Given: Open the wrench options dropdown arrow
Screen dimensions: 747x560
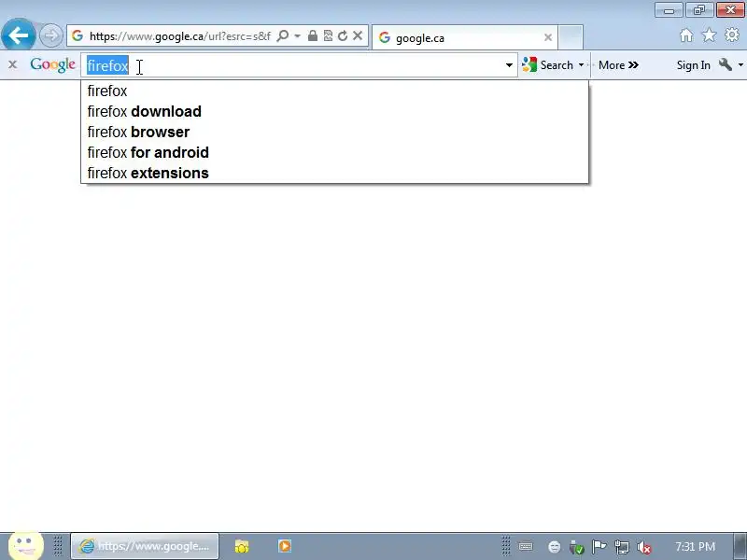Looking at the screenshot, I should pos(740,64).
